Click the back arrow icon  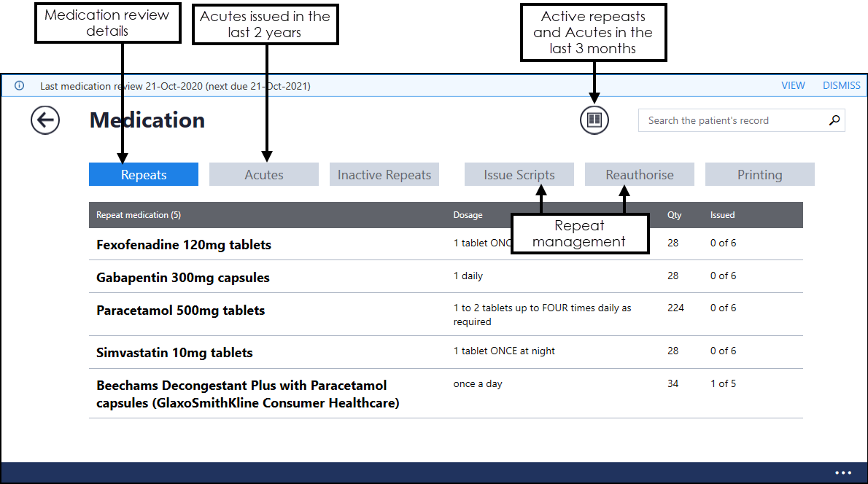(x=45, y=120)
